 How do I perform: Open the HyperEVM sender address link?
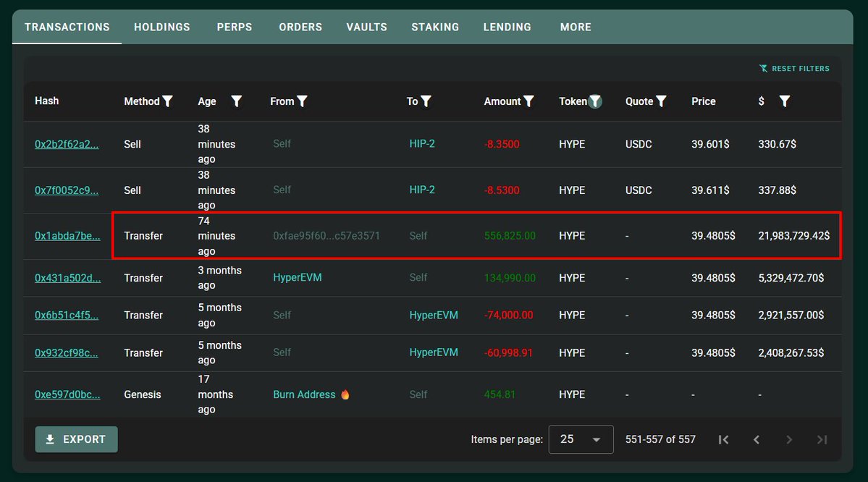298,277
